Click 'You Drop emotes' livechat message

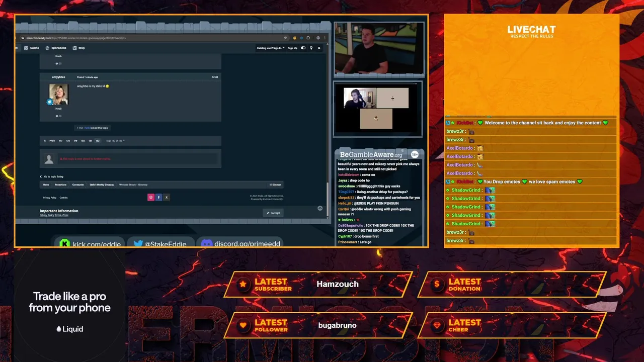(x=531, y=182)
